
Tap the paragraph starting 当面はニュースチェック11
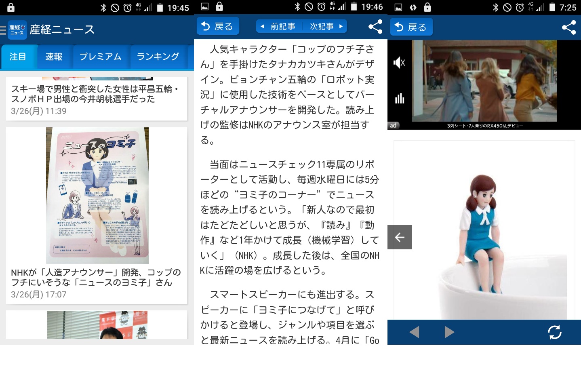click(x=290, y=217)
